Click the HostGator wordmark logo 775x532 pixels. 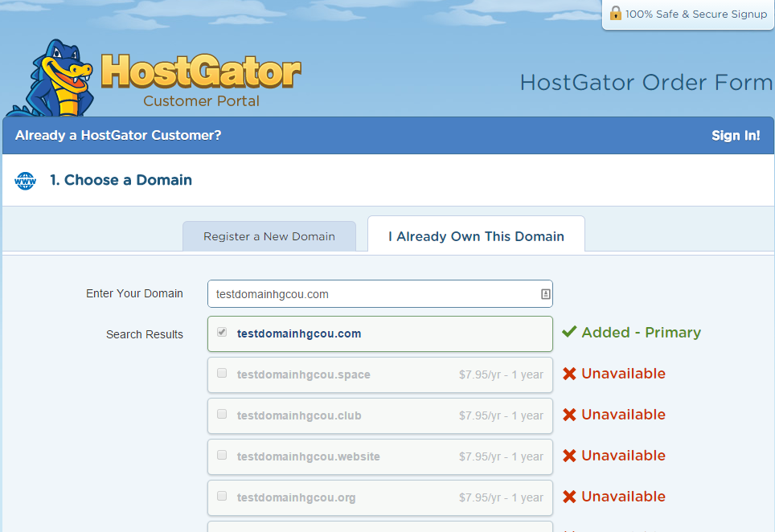click(x=201, y=72)
